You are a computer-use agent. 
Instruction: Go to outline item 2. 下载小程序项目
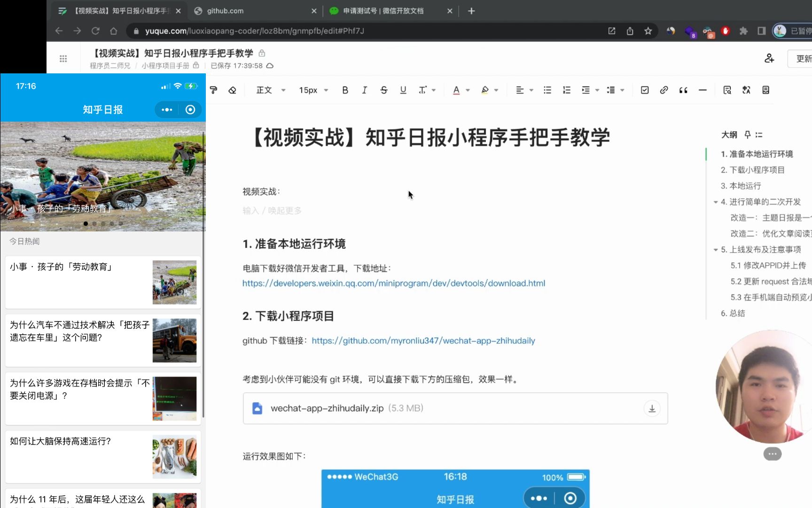(x=752, y=170)
